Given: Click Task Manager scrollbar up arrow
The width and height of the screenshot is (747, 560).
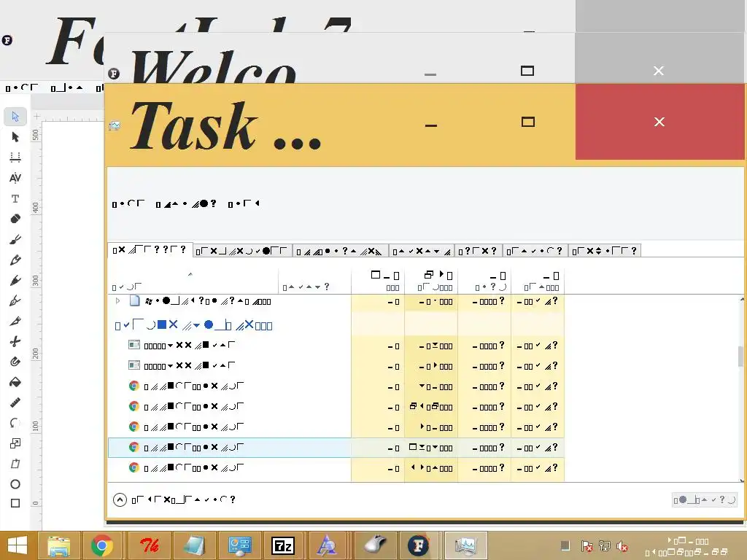Looking at the screenshot, I should (x=741, y=299).
